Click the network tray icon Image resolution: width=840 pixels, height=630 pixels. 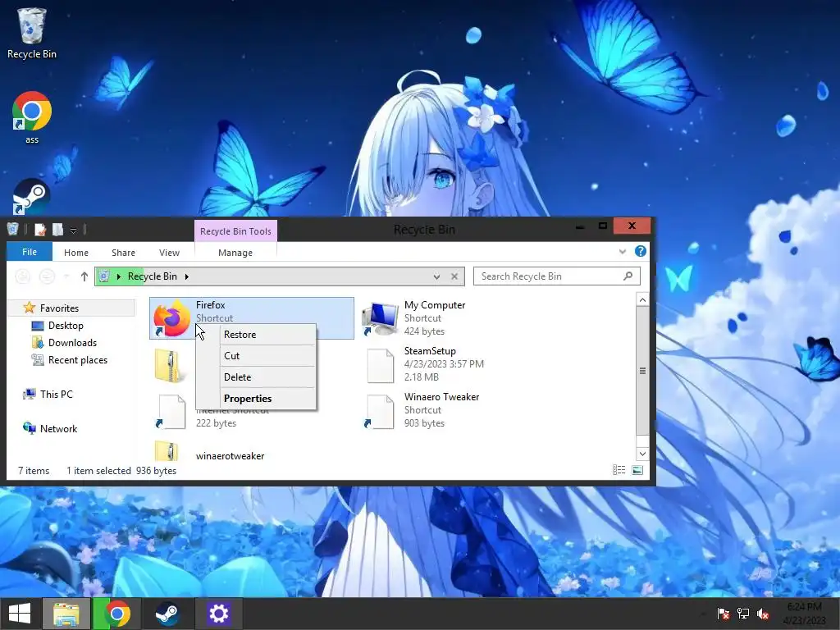click(x=743, y=614)
